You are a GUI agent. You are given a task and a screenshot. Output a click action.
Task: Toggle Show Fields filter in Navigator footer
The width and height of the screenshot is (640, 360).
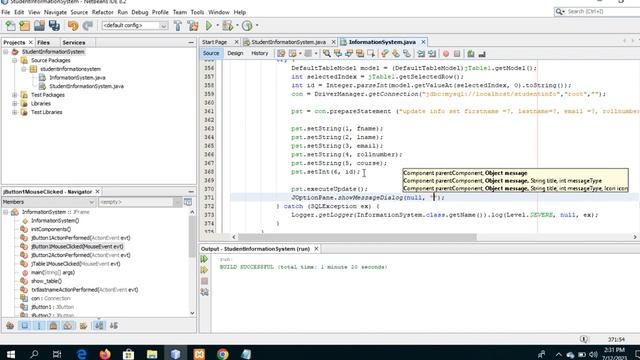click(24, 326)
